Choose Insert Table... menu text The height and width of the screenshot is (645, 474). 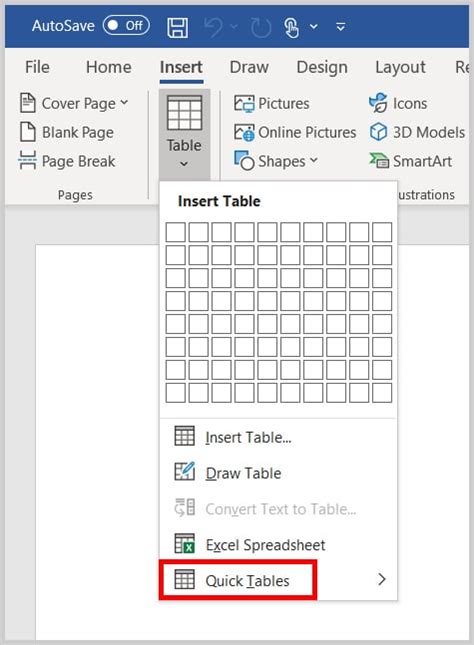[x=248, y=437]
